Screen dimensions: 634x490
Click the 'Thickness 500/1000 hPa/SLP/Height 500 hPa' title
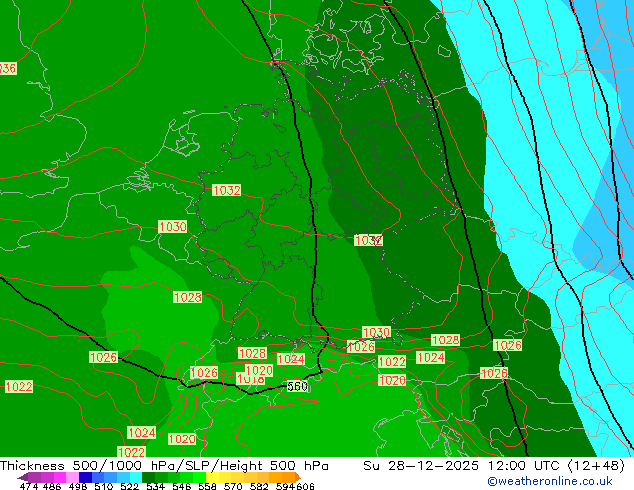tap(164, 466)
